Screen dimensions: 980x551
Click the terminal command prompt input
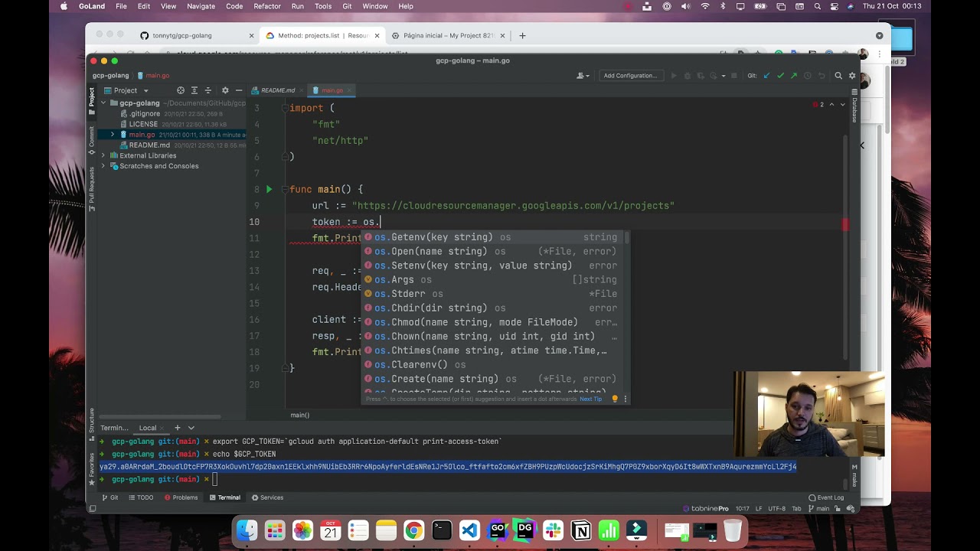click(x=216, y=480)
